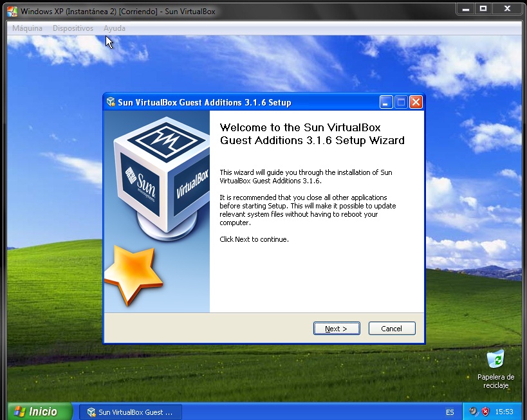Viewport: 527px width, 420px height.
Task: Click the 'Sun VirtualBox Guest Additions 3.1.6 Setup' title
Action: coord(205,102)
